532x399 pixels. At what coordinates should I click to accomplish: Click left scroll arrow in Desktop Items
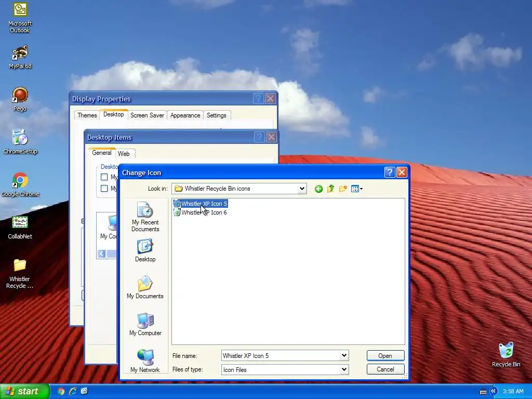tap(102, 254)
